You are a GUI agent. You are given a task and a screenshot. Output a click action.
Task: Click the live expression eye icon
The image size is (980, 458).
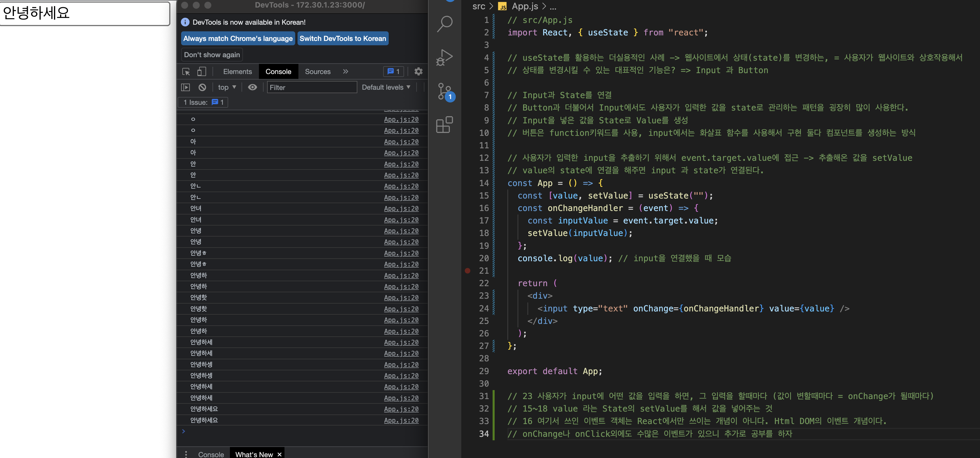[252, 87]
